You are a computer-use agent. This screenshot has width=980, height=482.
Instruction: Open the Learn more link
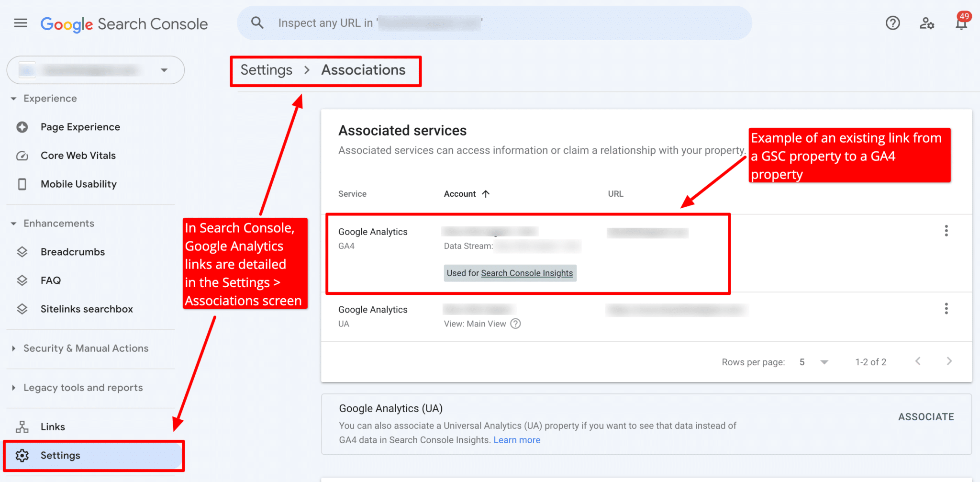coord(516,439)
